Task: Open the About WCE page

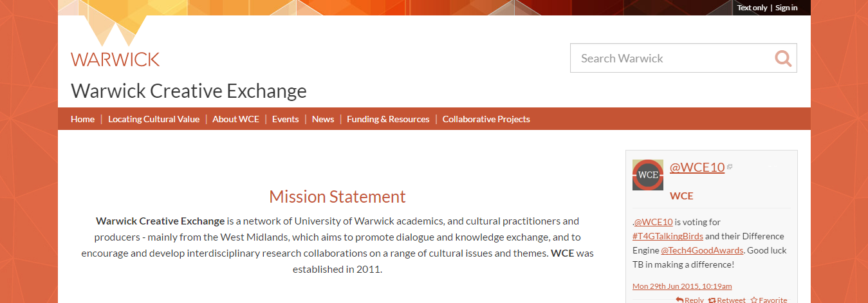Action: [x=235, y=119]
